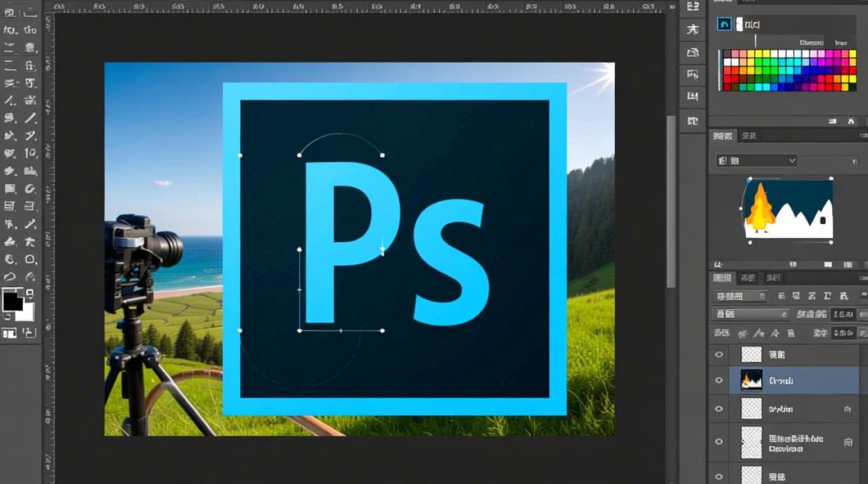Click the top icon in the collapsed panel strip
Image resolution: width=868 pixels, height=484 pixels.
coord(693,7)
